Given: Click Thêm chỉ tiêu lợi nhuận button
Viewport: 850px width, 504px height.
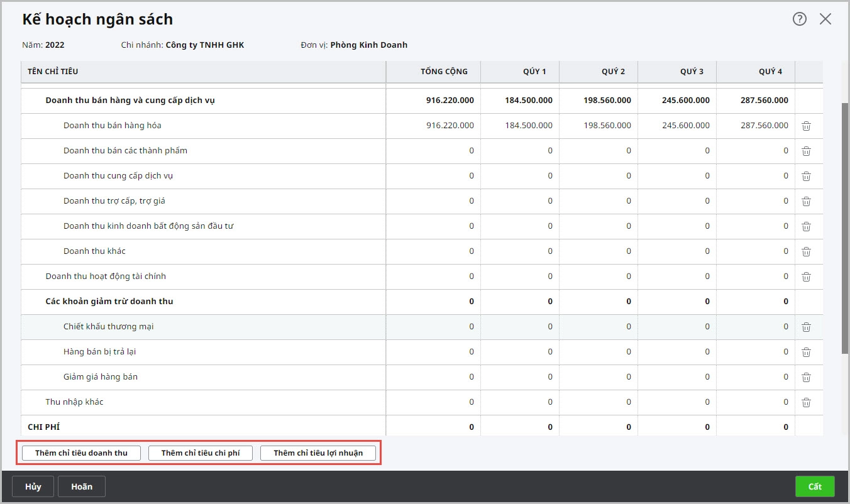Looking at the screenshot, I should (x=318, y=453).
